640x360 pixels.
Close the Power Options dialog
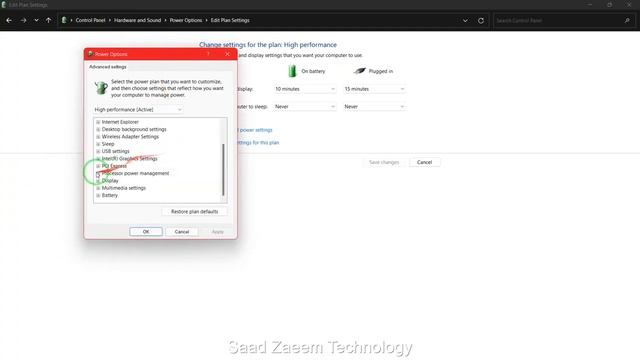click(x=227, y=54)
